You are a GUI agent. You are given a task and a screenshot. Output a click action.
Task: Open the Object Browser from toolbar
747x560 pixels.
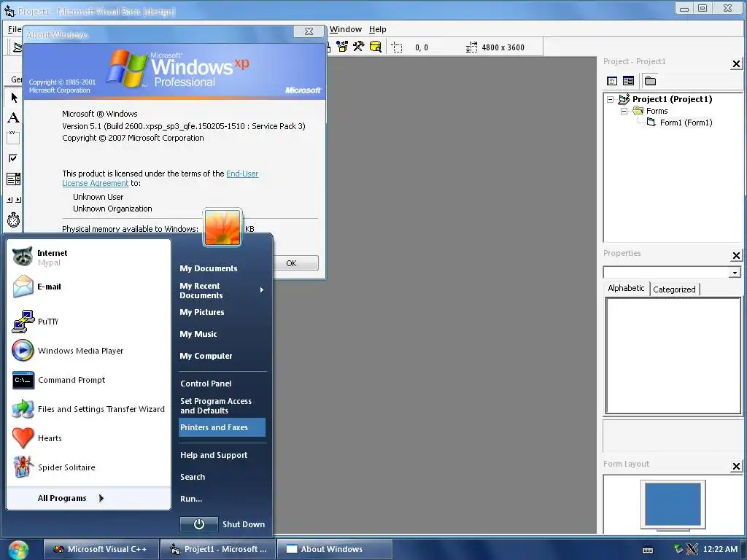click(342, 47)
